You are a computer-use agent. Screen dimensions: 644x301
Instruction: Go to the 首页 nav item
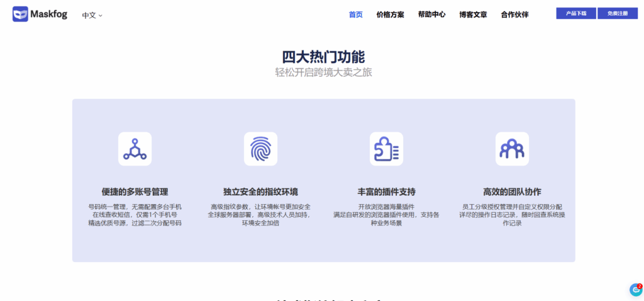pos(356,15)
